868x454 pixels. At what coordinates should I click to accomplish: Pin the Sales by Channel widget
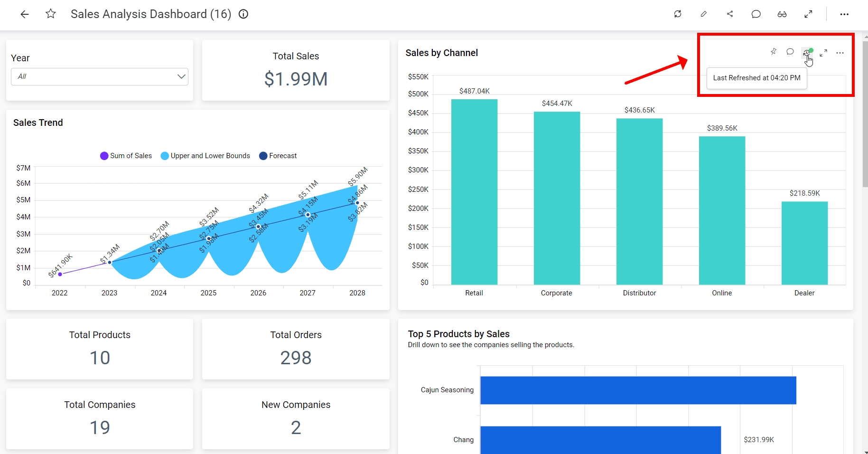point(774,52)
